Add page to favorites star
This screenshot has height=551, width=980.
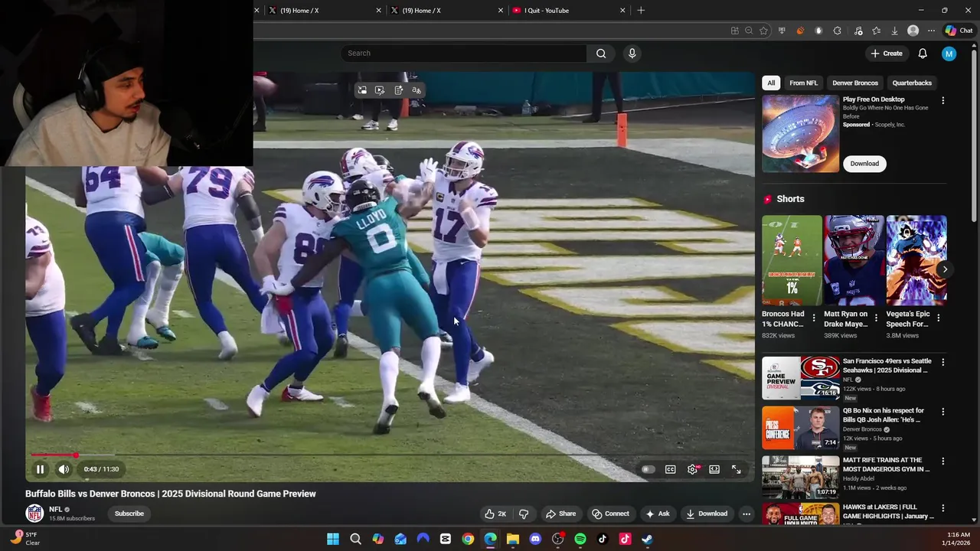click(763, 31)
